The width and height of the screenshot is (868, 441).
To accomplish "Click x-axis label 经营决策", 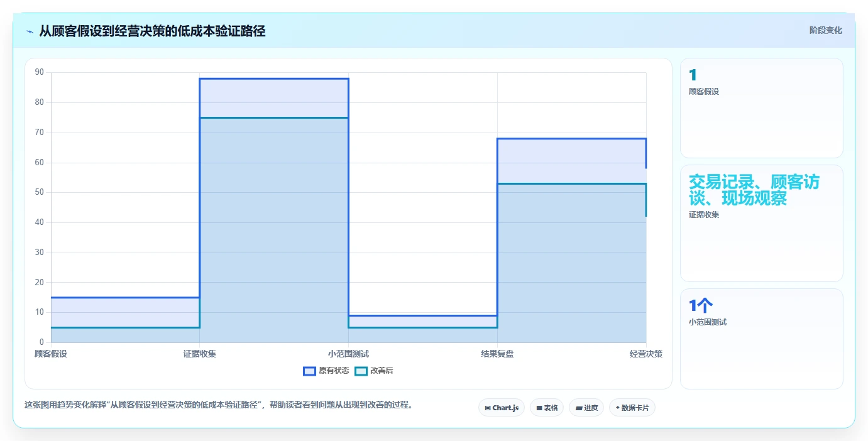I will [x=646, y=354].
